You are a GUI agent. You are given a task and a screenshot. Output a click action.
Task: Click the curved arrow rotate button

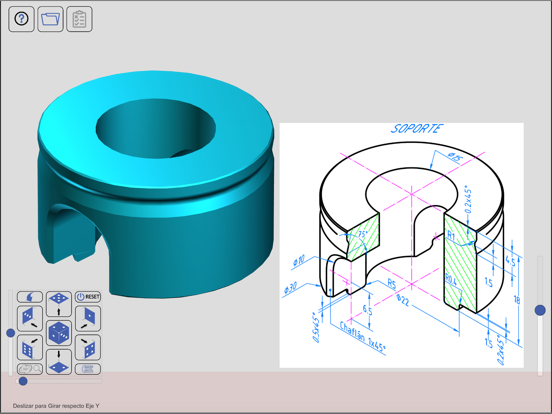(x=30, y=297)
